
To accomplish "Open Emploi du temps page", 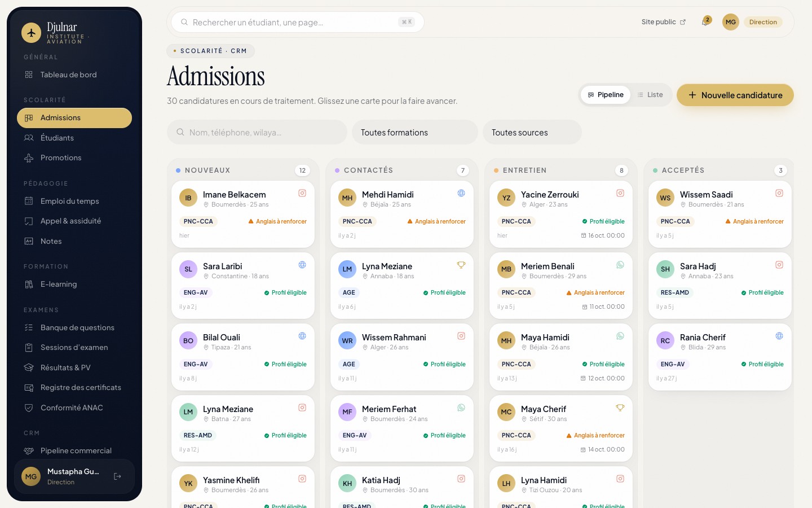I will (74, 201).
